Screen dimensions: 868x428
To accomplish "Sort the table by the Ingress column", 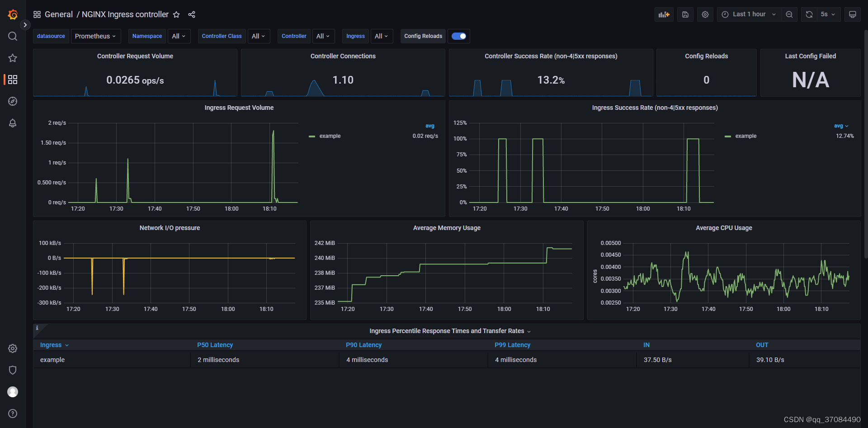I will 54,345.
